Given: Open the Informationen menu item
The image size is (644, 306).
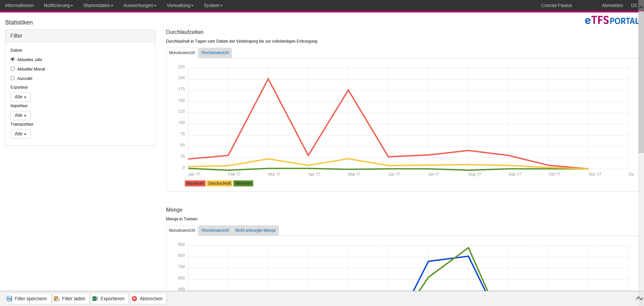Looking at the screenshot, I should [x=19, y=5].
